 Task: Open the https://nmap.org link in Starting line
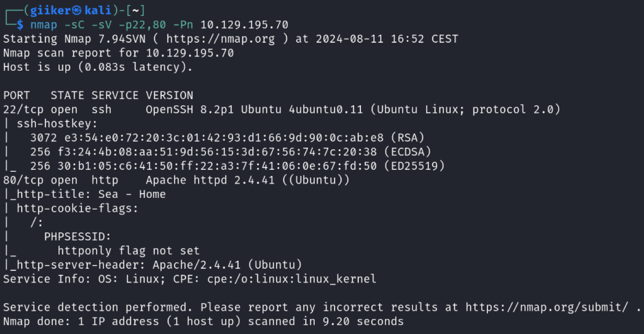pos(224,38)
